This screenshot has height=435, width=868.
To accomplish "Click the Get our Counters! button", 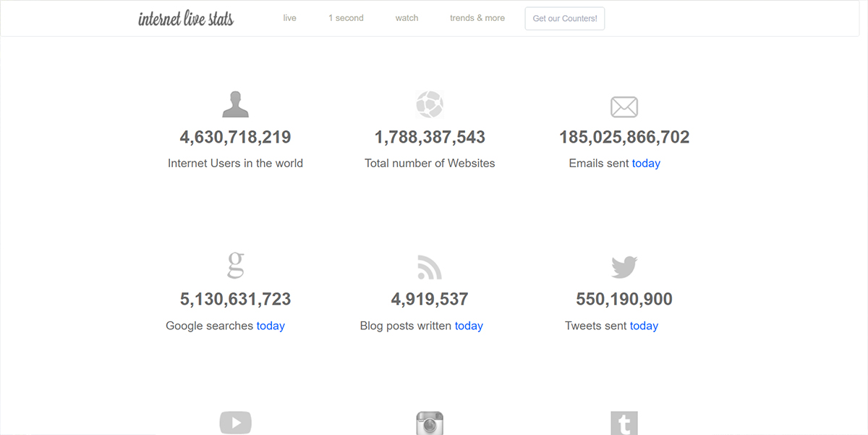I will click(x=565, y=19).
